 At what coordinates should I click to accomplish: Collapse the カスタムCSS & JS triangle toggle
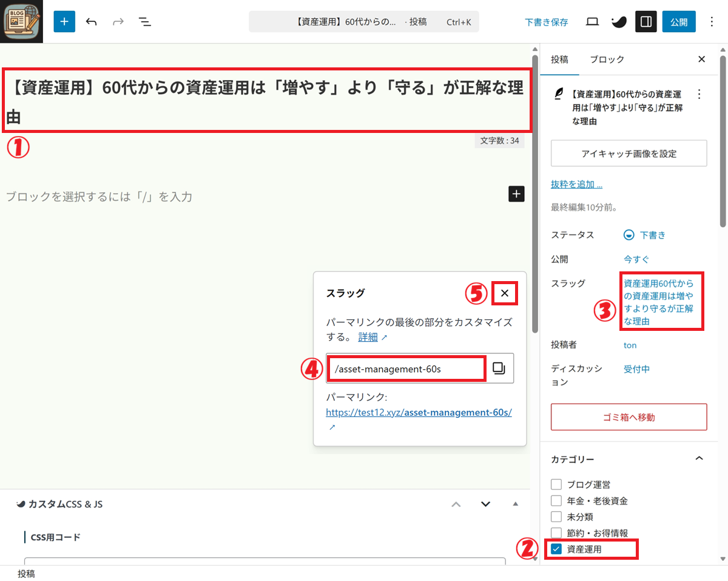pos(516,504)
